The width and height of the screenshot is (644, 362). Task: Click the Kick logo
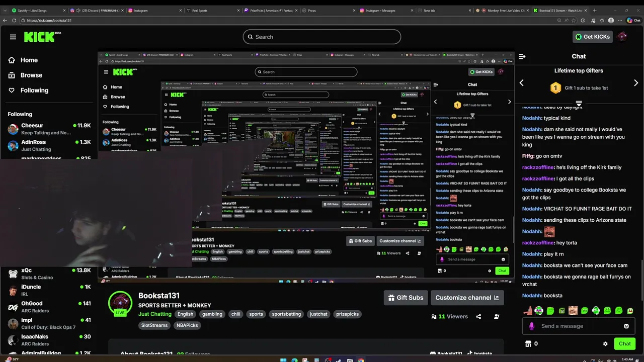click(42, 37)
